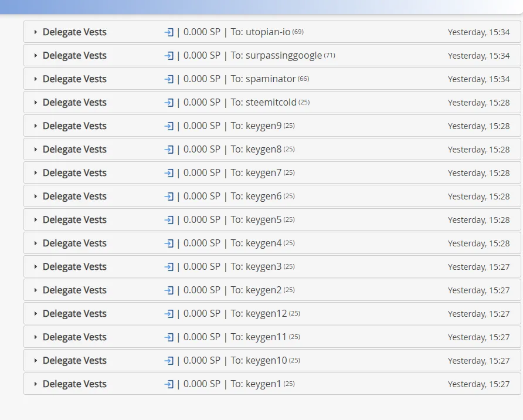Click the delegation arrow icon for steemitcold

coord(169,103)
